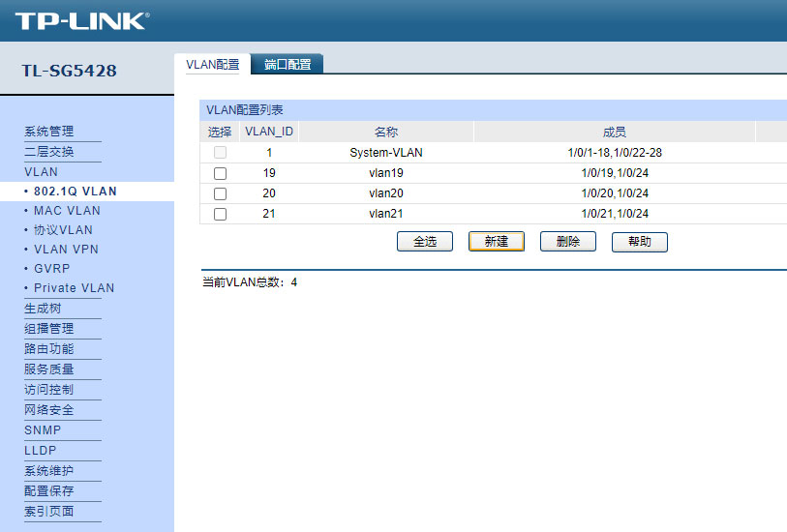
Task: Expand 系统管理 menu section
Action: (x=49, y=132)
